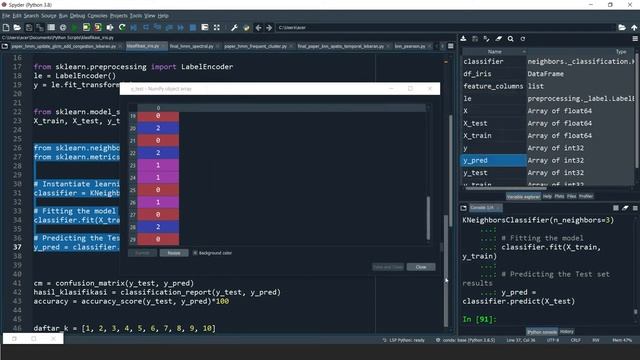Click the Save all files icon

point(40,27)
